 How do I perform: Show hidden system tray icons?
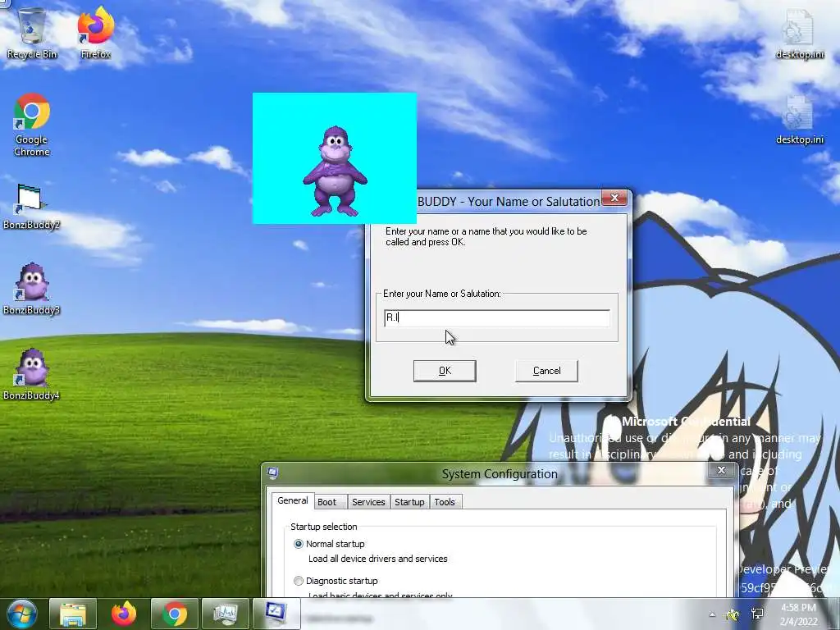tap(713, 614)
